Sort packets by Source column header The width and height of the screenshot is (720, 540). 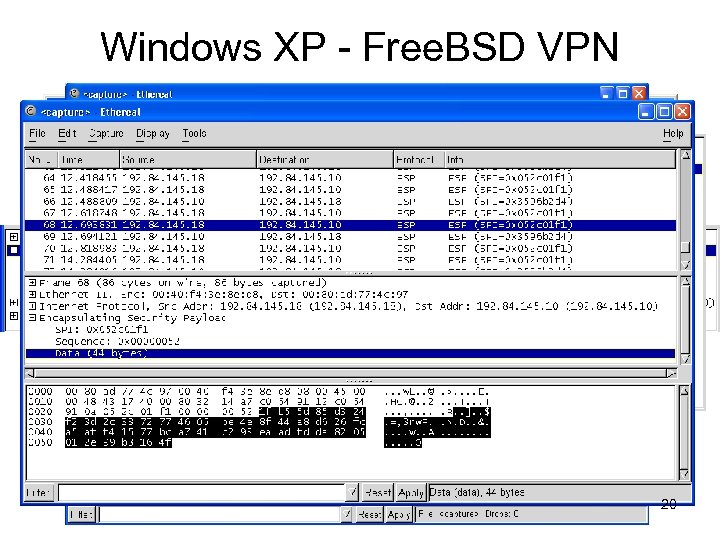point(188,160)
